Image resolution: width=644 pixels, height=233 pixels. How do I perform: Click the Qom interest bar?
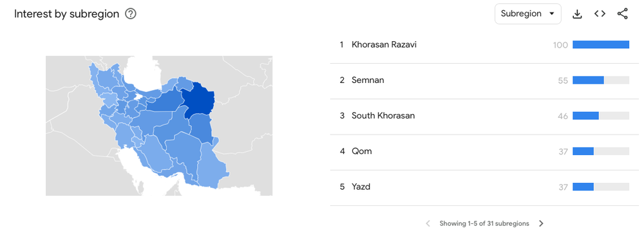[x=601, y=151]
